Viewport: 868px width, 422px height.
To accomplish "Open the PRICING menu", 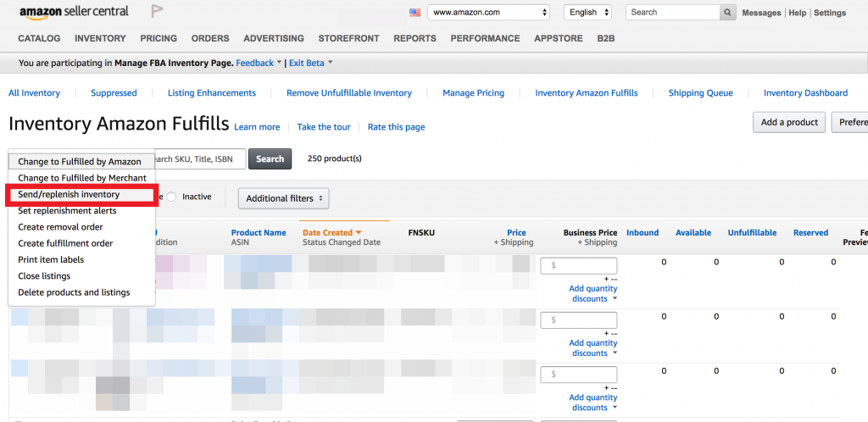I will (x=159, y=39).
